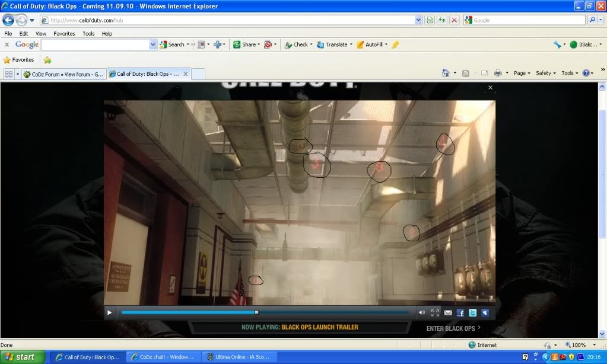Click the Google Toolbar Search button

172,44
